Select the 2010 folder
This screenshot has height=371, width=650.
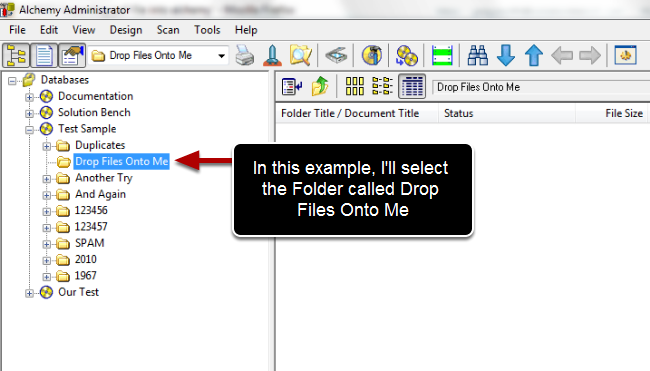(86, 259)
